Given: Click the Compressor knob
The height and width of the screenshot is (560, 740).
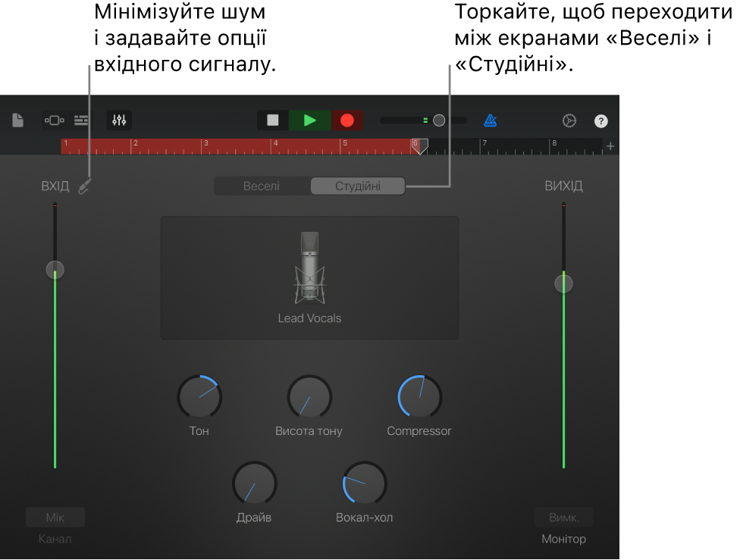Looking at the screenshot, I should tap(419, 397).
